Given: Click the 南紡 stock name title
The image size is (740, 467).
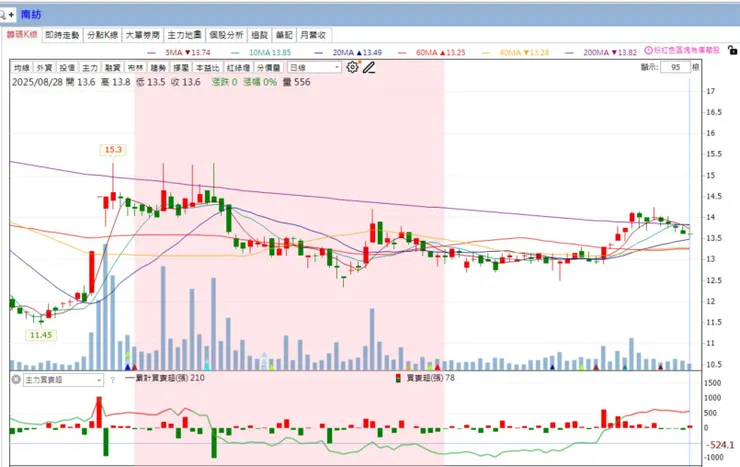Looking at the screenshot, I should click(x=31, y=15).
